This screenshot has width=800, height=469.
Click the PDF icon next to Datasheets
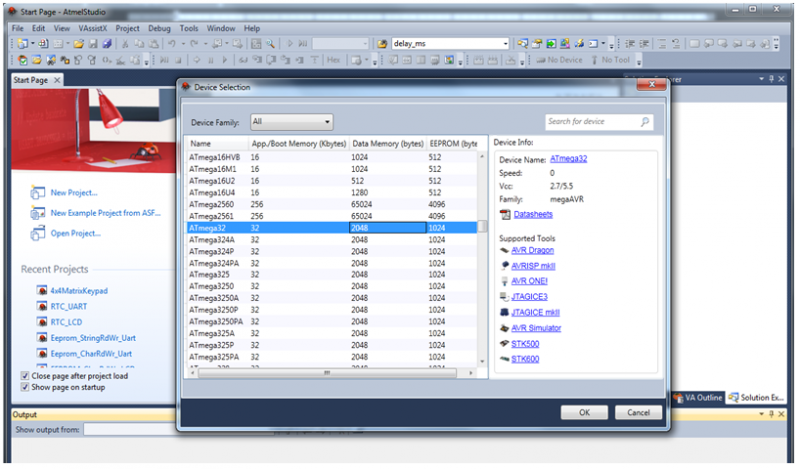(x=505, y=214)
